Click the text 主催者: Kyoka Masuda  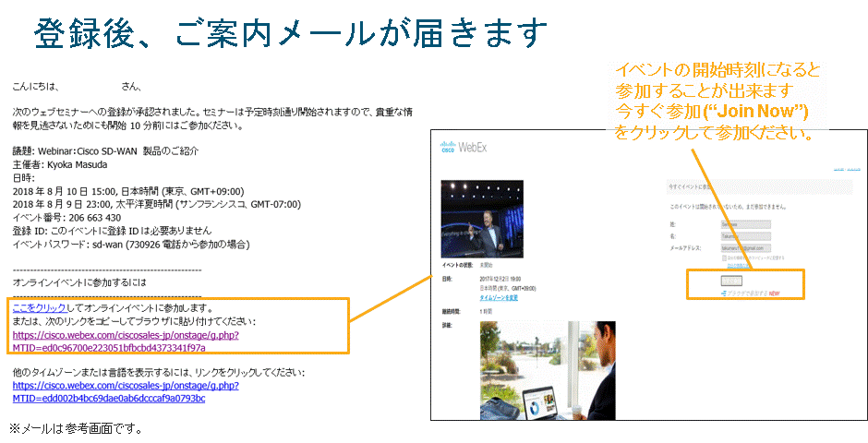point(60,165)
